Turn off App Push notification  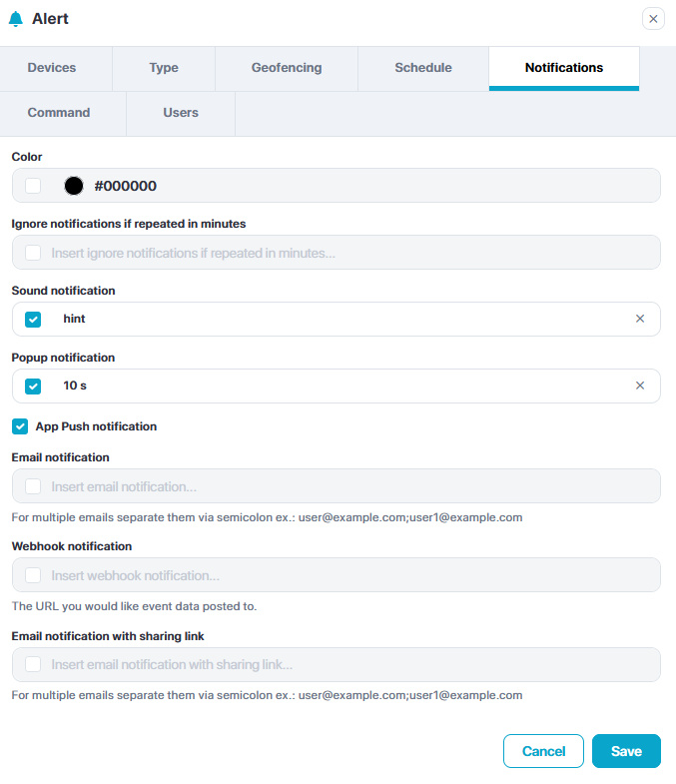click(x=20, y=426)
